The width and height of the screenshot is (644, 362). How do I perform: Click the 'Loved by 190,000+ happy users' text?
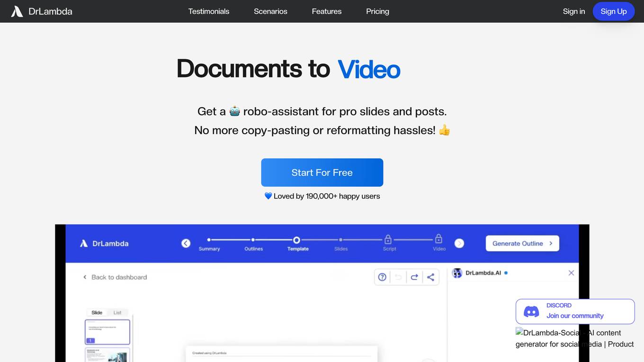pyautogui.click(x=322, y=196)
